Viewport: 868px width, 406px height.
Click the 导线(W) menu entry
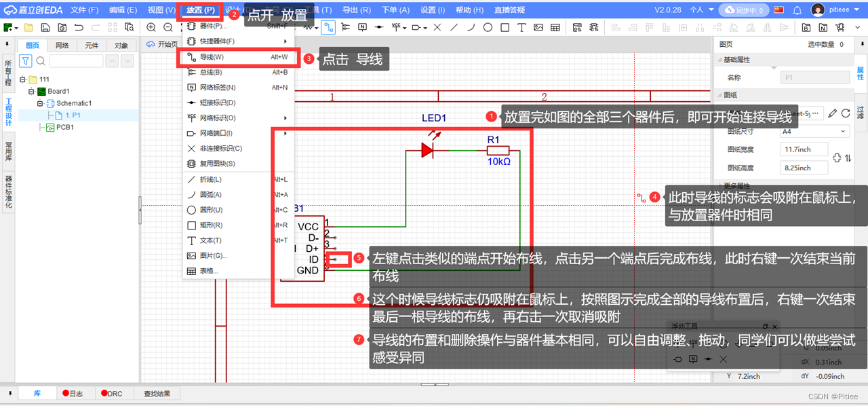pyautogui.click(x=238, y=57)
